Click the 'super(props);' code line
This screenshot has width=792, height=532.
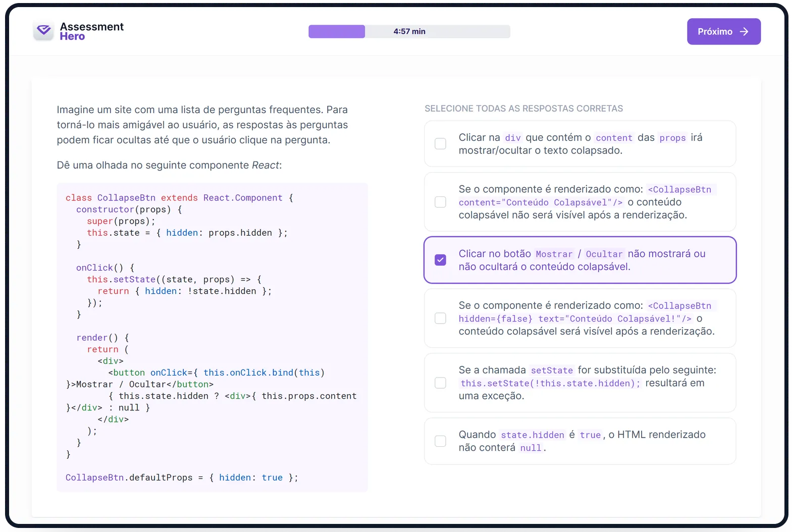click(x=121, y=221)
